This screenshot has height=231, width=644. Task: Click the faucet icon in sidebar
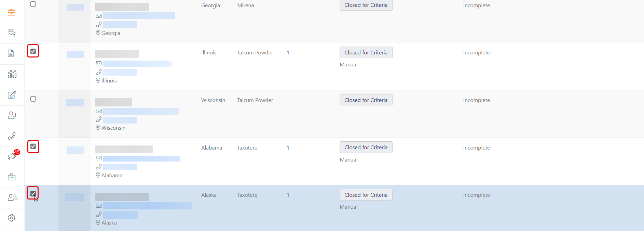tap(12, 33)
